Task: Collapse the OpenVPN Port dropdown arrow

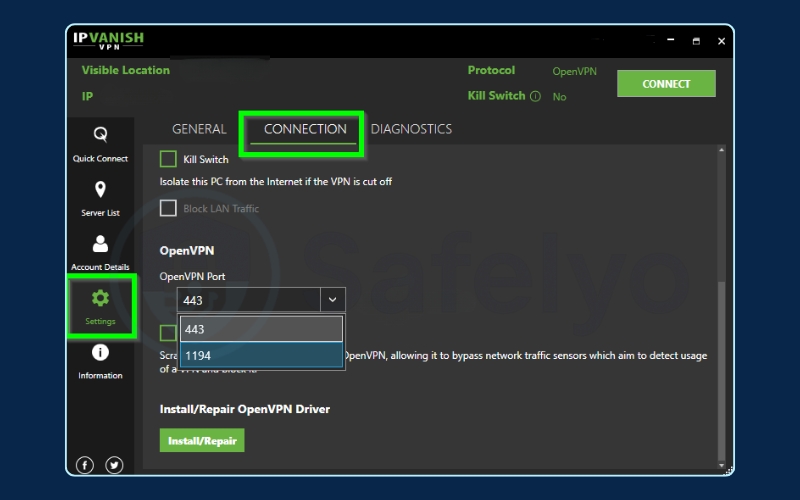Action: coord(332,299)
